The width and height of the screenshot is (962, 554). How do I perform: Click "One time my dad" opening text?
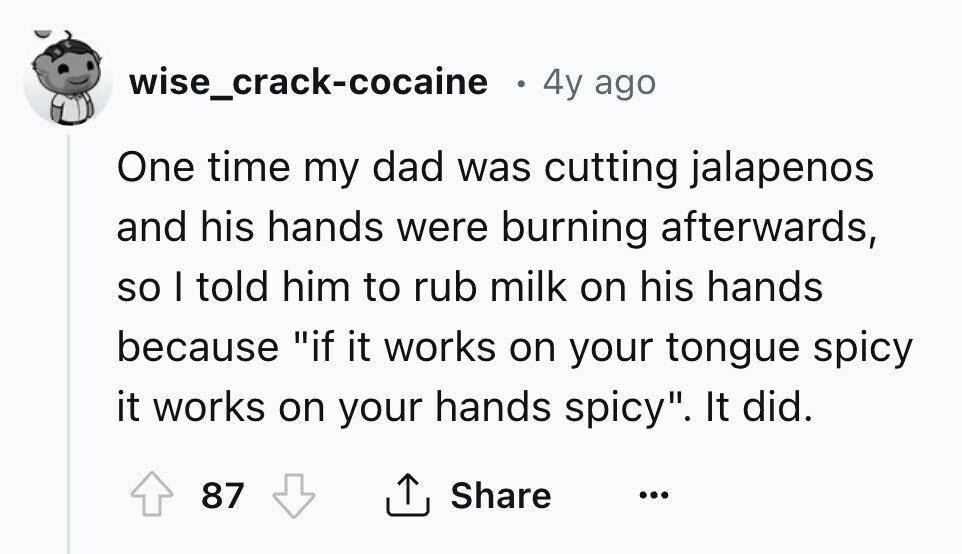click(280, 167)
